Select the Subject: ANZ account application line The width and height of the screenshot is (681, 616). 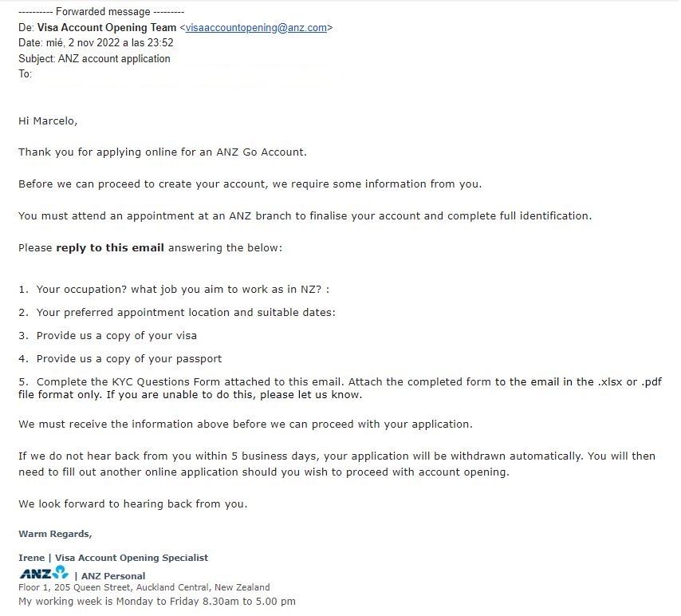point(94,59)
